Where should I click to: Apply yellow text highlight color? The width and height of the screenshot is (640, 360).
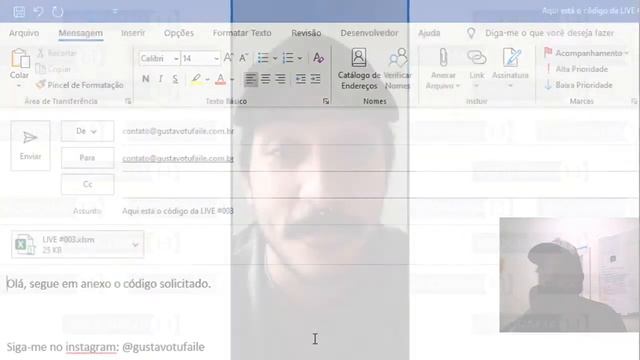tap(196, 79)
